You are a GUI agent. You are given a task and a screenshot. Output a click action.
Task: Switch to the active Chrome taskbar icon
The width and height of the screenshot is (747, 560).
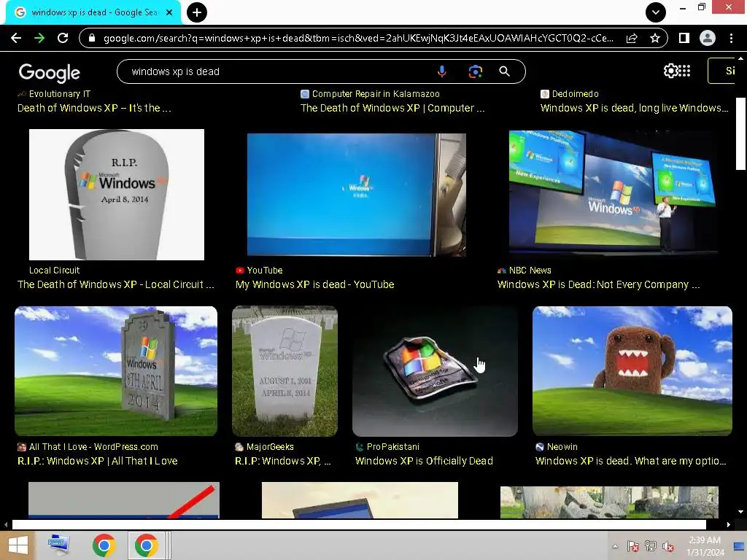146,545
